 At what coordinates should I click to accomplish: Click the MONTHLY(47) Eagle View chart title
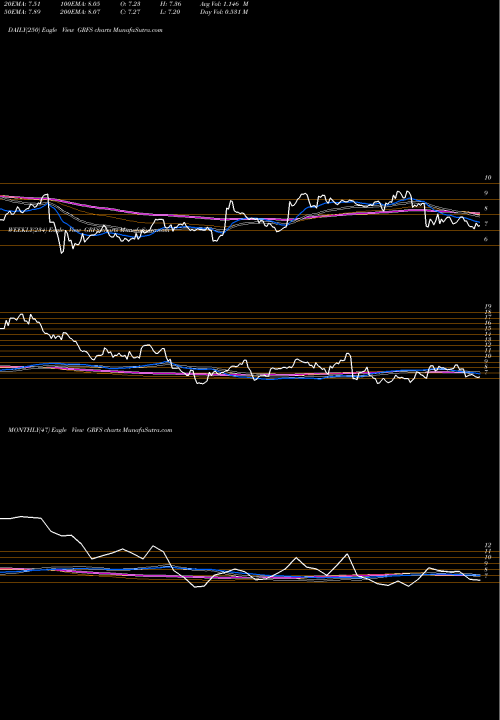pyautogui.click(x=90, y=430)
